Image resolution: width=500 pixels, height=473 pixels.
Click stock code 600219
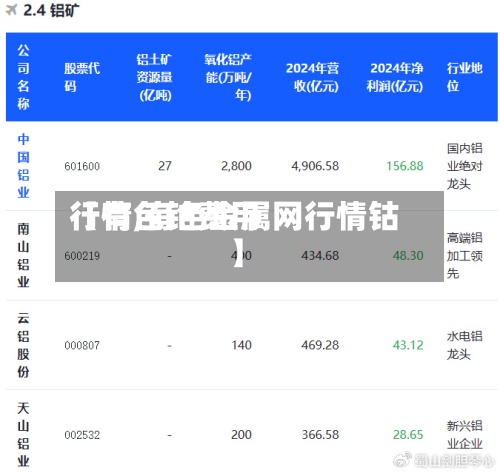pyautogui.click(x=82, y=256)
